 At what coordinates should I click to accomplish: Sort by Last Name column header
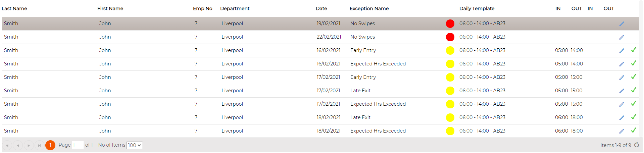(14, 8)
